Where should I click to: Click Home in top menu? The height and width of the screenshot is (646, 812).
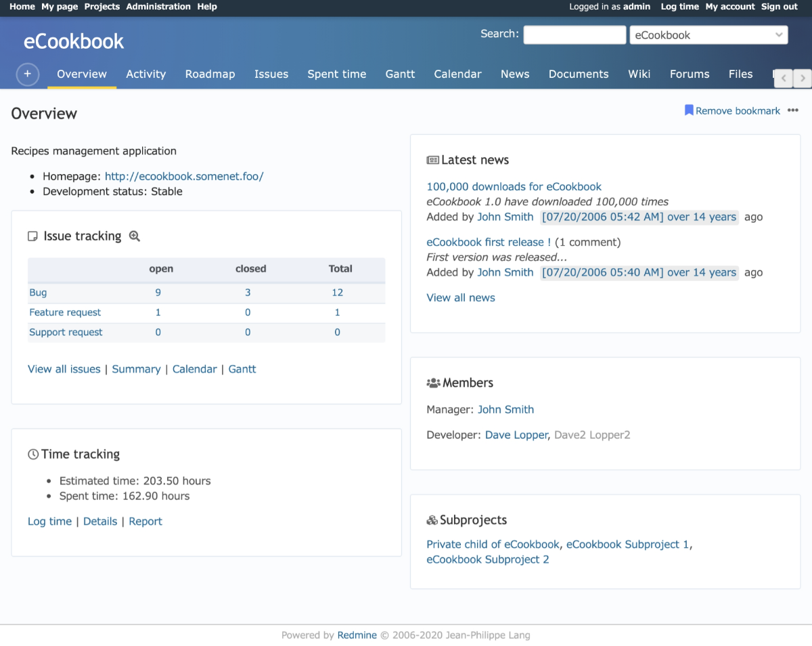(x=22, y=7)
